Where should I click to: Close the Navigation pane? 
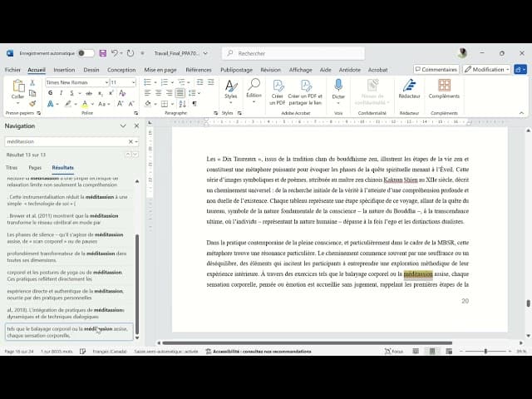click(135, 126)
